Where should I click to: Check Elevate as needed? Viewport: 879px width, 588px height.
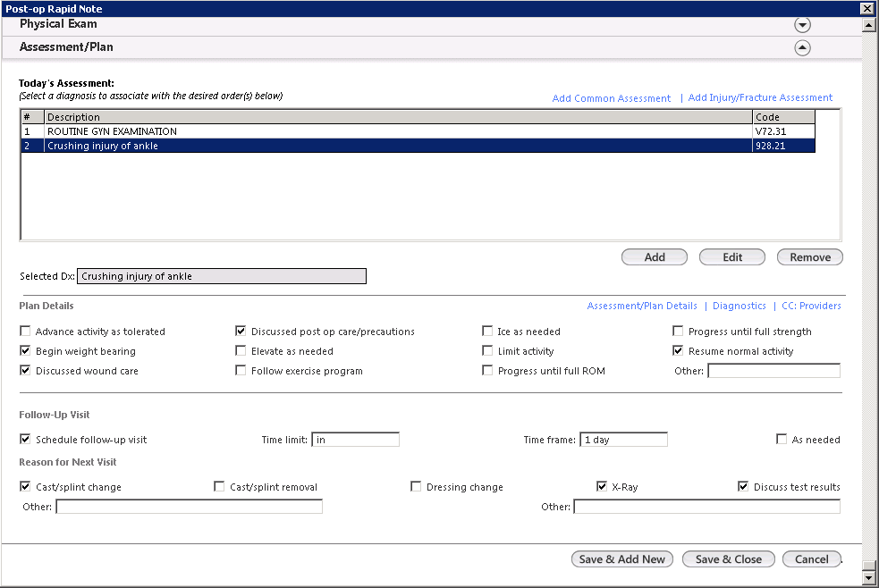click(241, 350)
